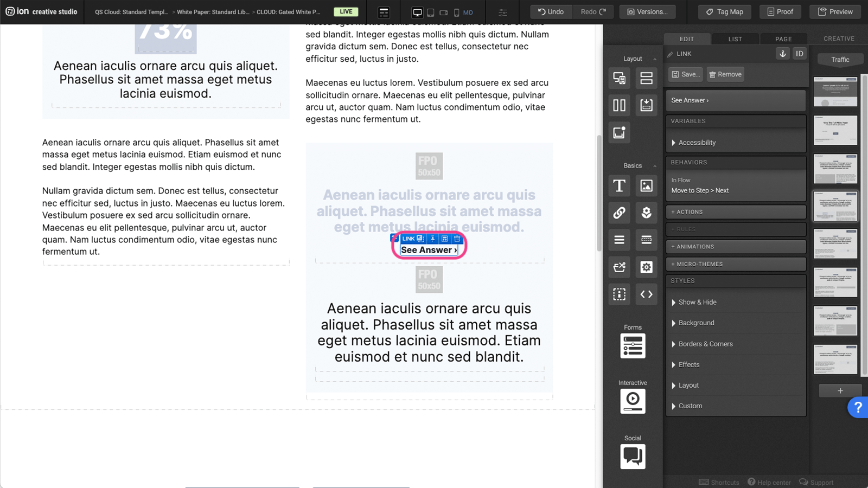
Task: Switch to the LIST tab
Action: pyautogui.click(x=735, y=39)
